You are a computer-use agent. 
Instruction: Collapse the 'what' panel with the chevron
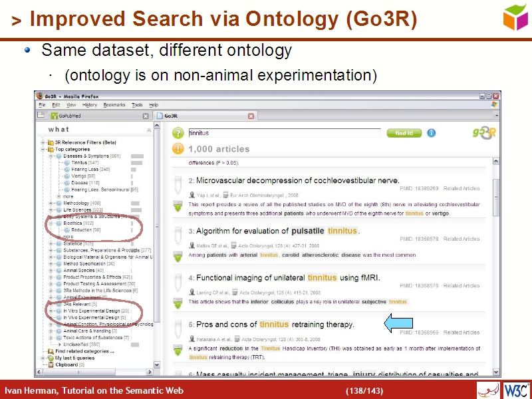coord(150,130)
